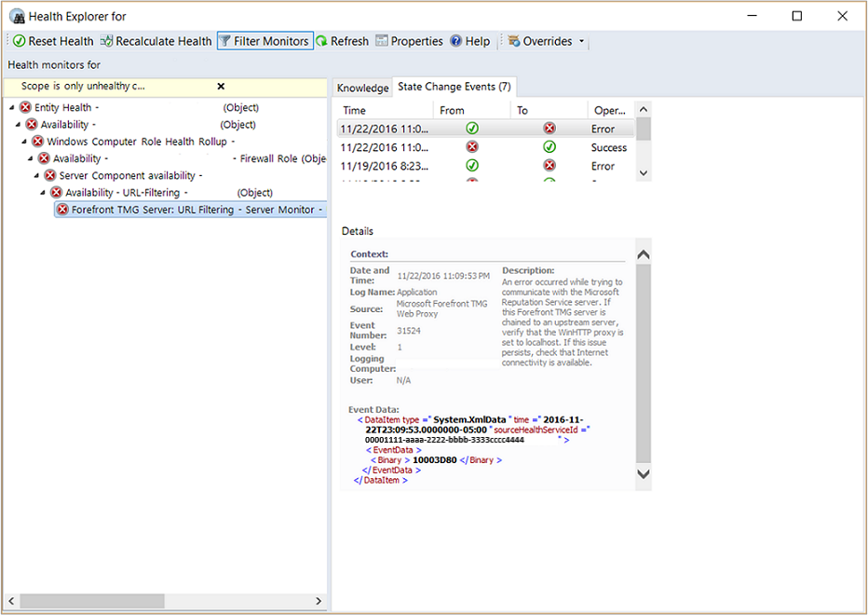Viewport: 868px width, 615px height.
Task: Click the Reset Health toolbar button
Action: click(x=53, y=41)
